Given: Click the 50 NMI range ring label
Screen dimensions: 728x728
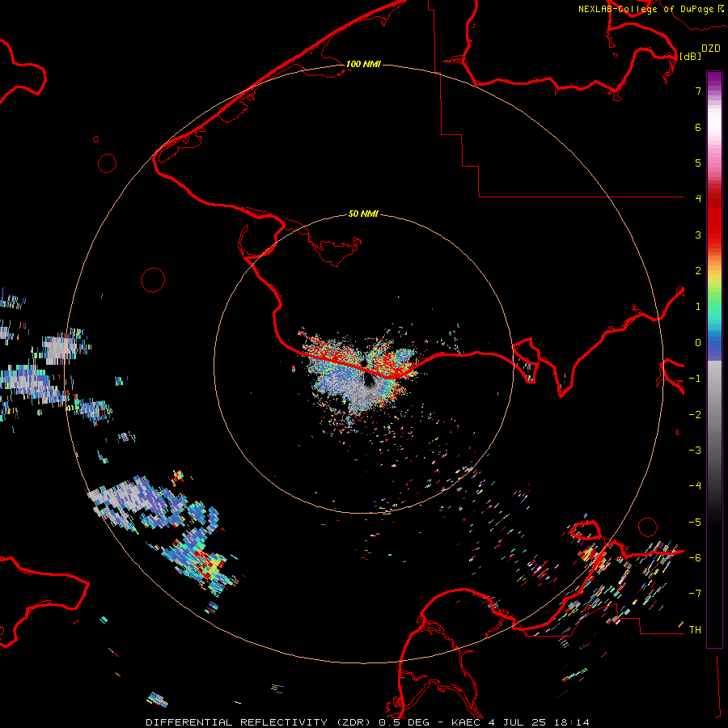Looking at the screenshot, I should click(x=363, y=214).
